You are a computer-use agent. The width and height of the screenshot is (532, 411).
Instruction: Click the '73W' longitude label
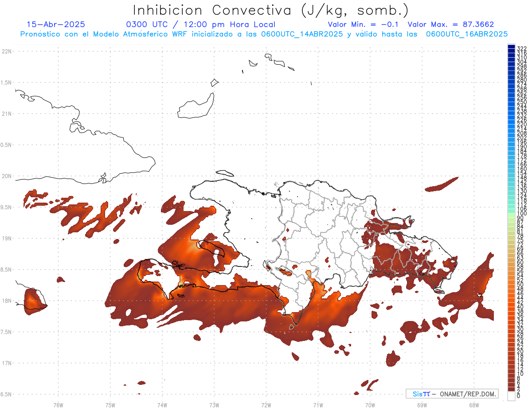click(214, 405)
